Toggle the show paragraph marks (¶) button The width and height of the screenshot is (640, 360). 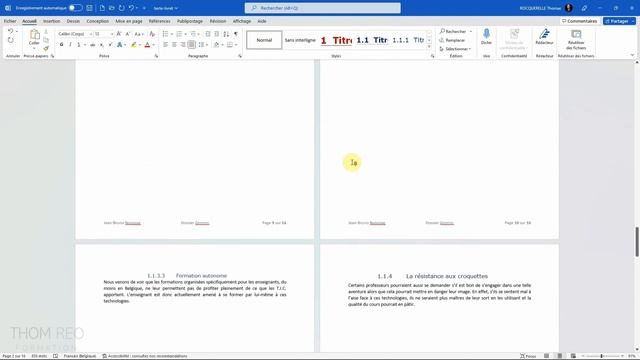236,34
